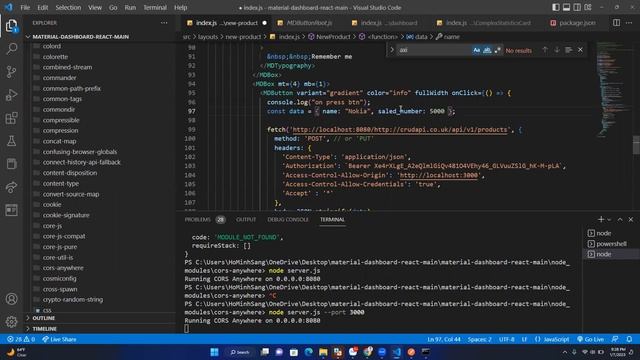The width and height of the screenshot is (640, 360).
Task: Toggle primary sidebar layout icon
Action: [x=556, y=7]
